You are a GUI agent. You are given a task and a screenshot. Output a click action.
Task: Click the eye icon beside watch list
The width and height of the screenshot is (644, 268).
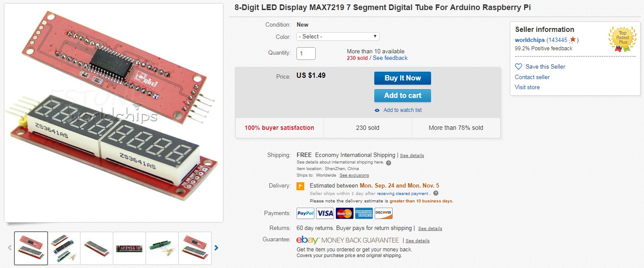pos(377,110)
